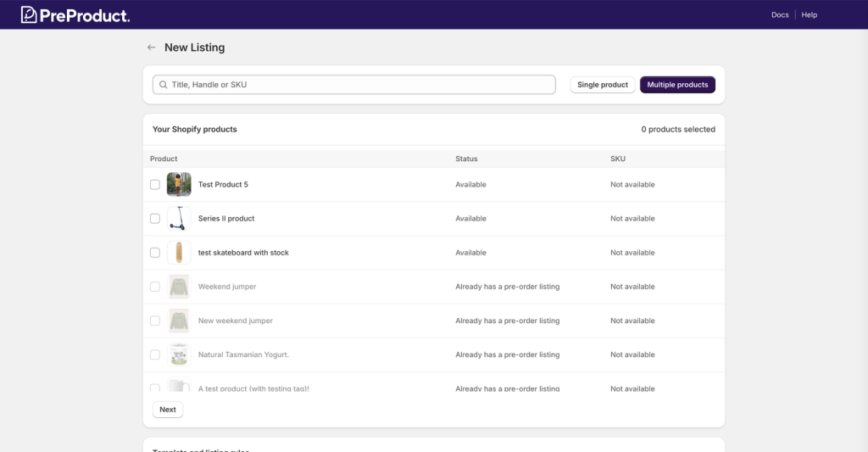Click the 0 products selected counter
The width and height of the screenshot is (868, 452).
pos(678,129)
